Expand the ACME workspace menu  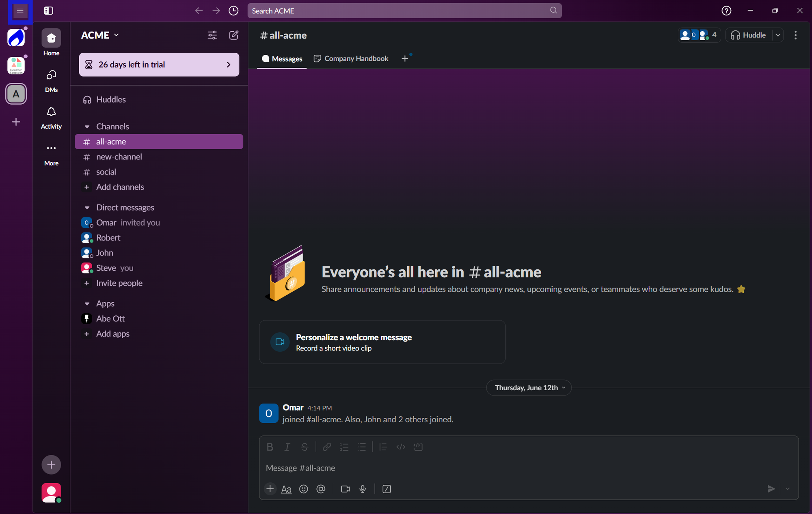(99, 35)
